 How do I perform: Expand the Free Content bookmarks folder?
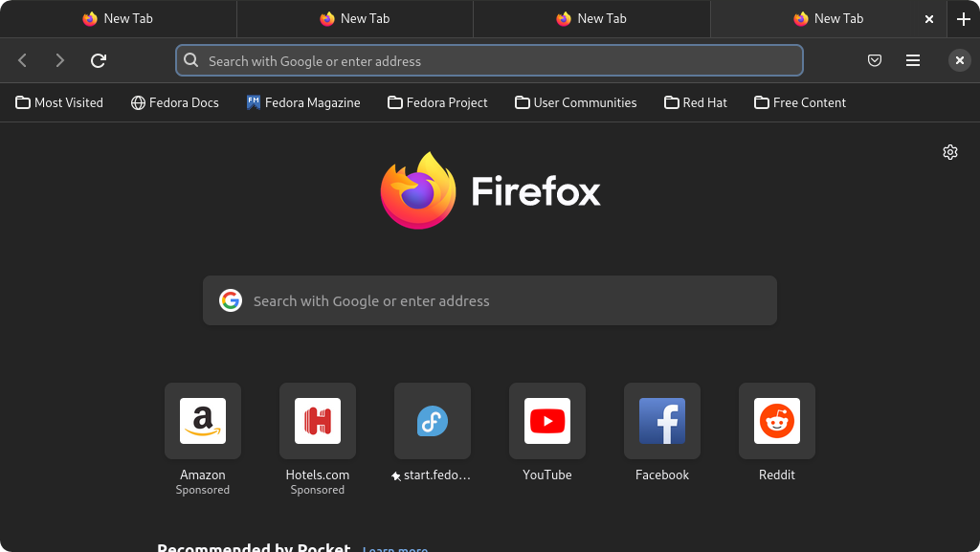tap(800, 102)
